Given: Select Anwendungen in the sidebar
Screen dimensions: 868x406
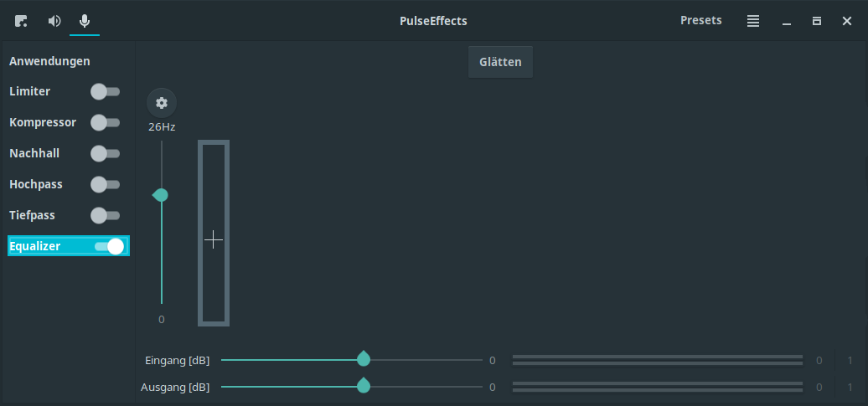Looking at the screenshot, I should click(49, 61).
